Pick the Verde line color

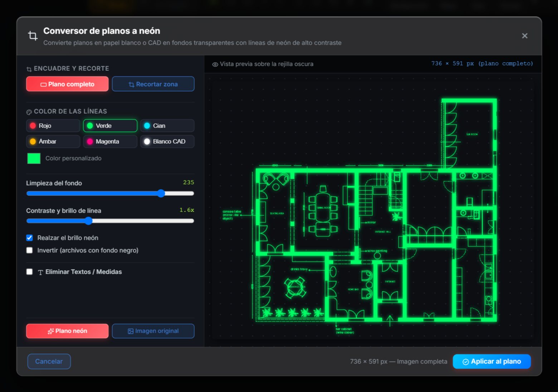click(x=110, y=126)
